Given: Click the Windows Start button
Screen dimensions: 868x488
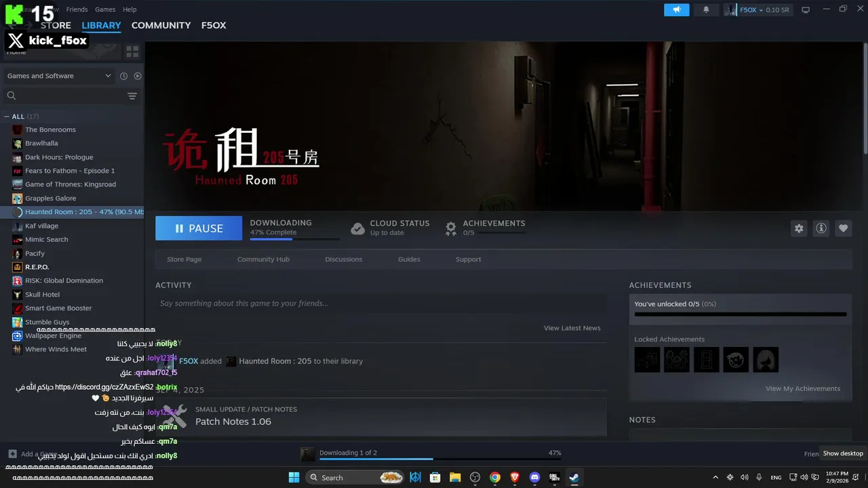Looking at the screenshot, I should pyautogui.click(x=294, y=477).
